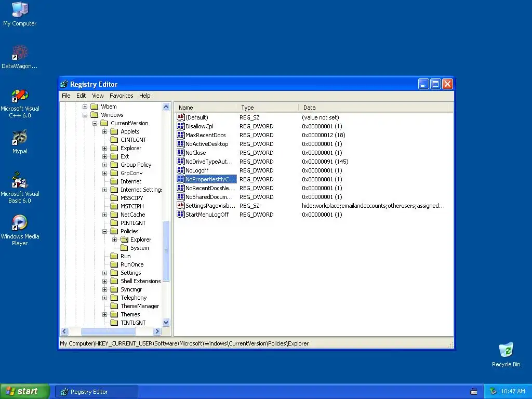Select the NoRecentDocsNe... value
This screenshot has height=399, width=532.
(x=210, y=188)
